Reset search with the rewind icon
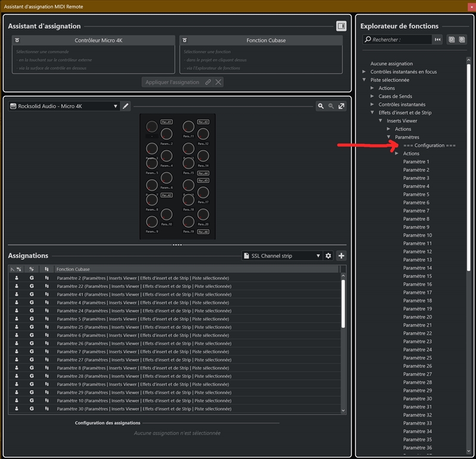The width and height of the screenshot is (476, 459). (438, 39)
